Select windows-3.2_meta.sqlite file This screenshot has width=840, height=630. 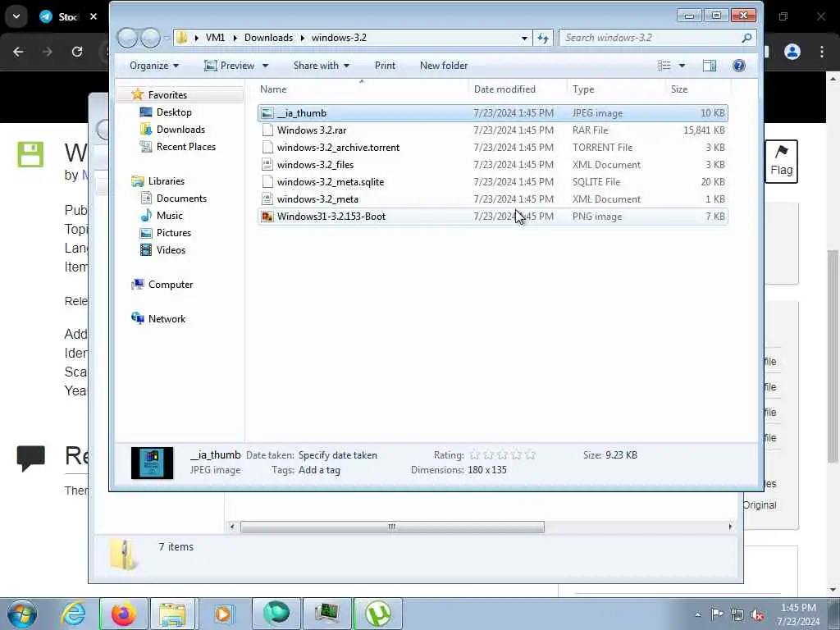tap(492, 181)
